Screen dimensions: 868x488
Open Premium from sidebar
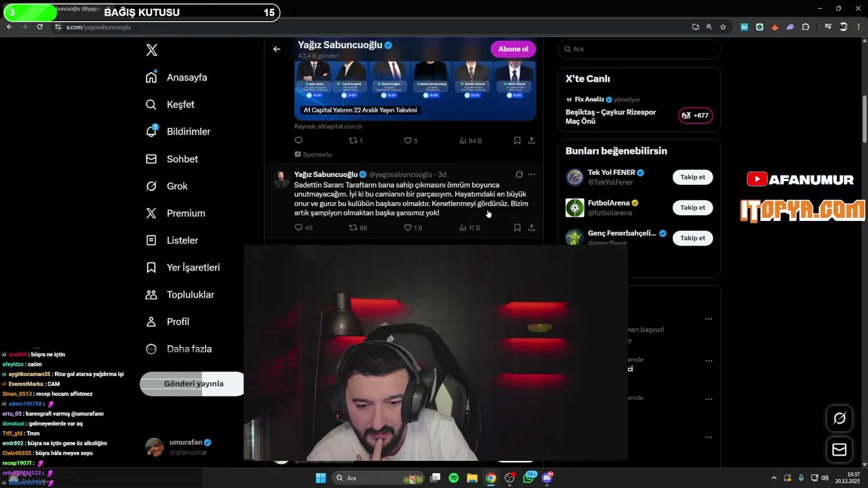point(176,213)
